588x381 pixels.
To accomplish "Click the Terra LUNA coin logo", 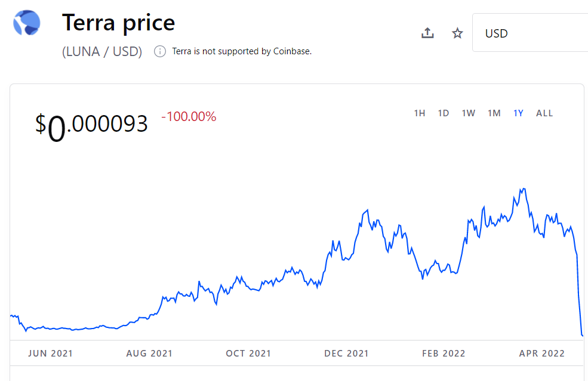I will pyautogui.click(x=27, y=23).
